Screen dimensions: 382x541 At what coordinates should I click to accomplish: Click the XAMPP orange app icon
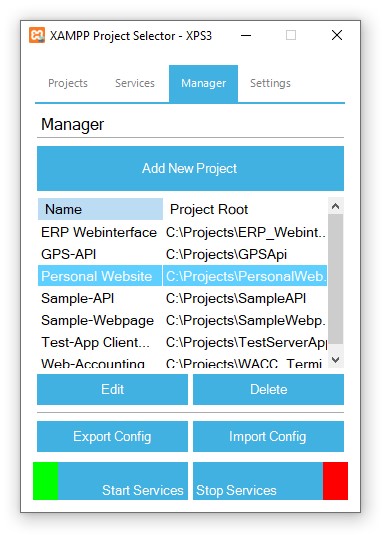(x=37, y=35)
